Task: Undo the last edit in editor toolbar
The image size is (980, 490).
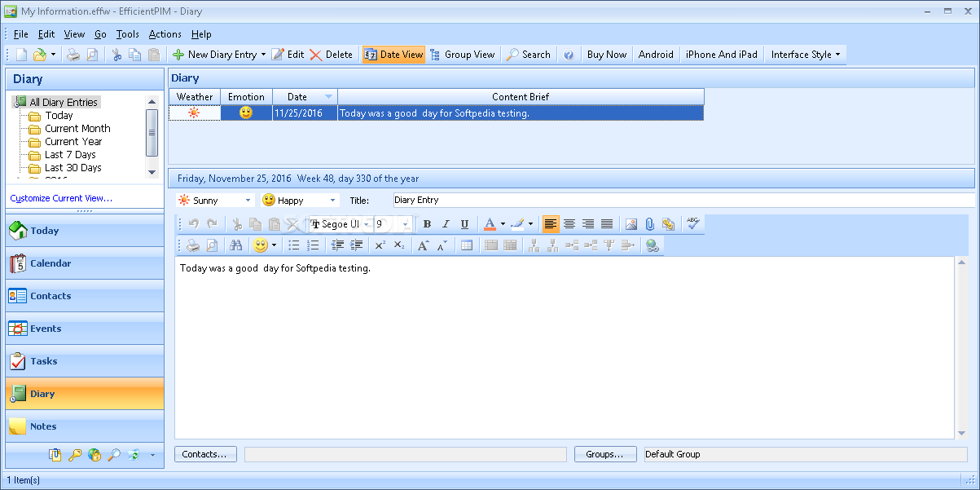Action: click(194, 224)
